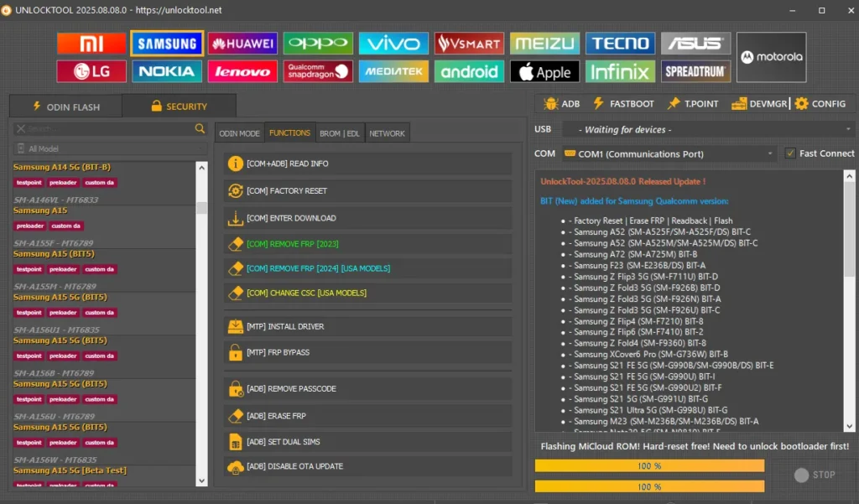The image size is (859, 504).
Task: Toggle the Fast Connect checkbox
Action: tap(790, 153)
